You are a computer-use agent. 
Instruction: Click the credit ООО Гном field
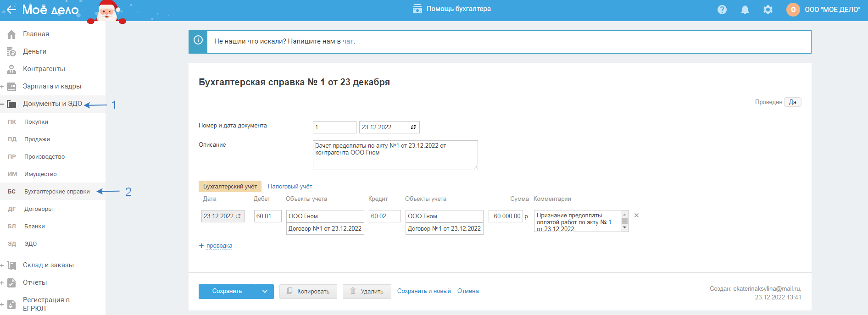pyautogui.click(x=445, y=216)
